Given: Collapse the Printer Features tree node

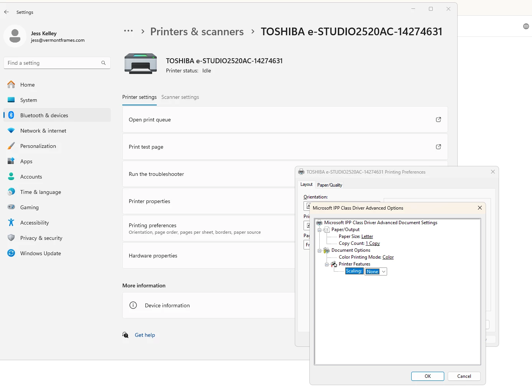Looking at the screenshot, I should coord(327,264).
